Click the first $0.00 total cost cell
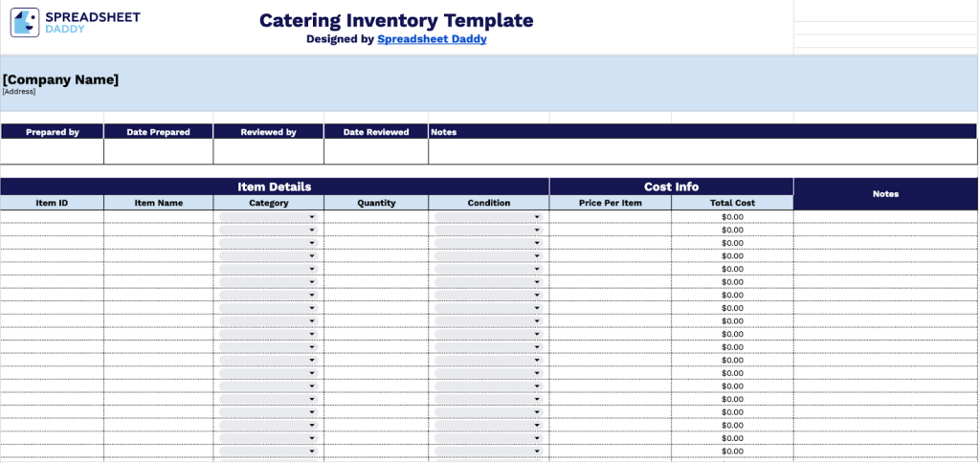Image resolution: width=980 pixels, height=463 pixels. click(732, 217)
